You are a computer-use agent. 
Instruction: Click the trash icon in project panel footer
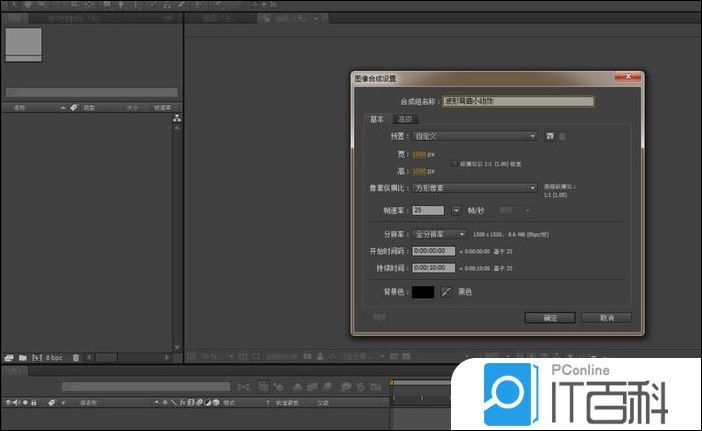pyautogui.click(x=75, y=356)
